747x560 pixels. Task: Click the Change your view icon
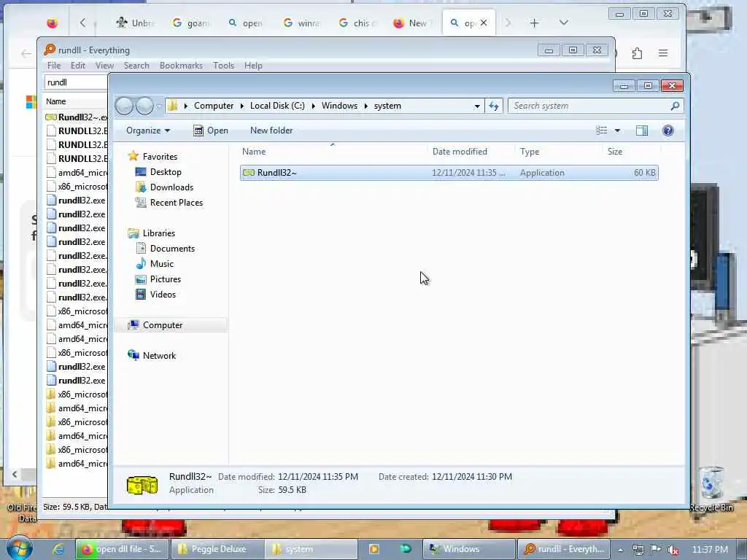(602, 131)
